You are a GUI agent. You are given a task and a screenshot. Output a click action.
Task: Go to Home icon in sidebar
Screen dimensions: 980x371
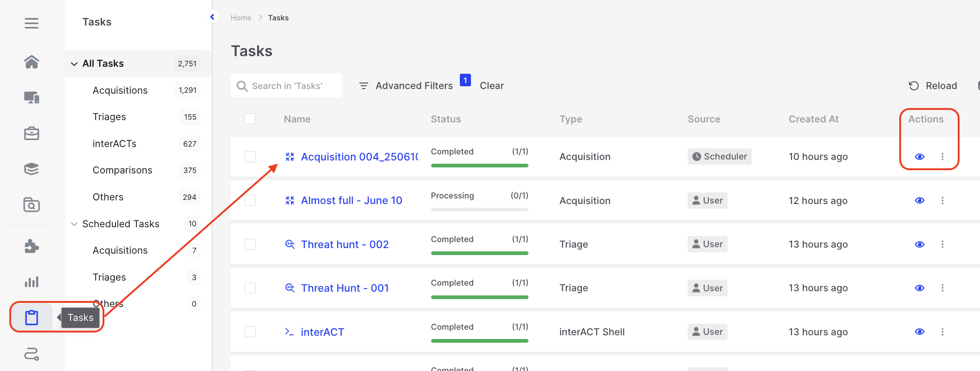tap(32, 62)
